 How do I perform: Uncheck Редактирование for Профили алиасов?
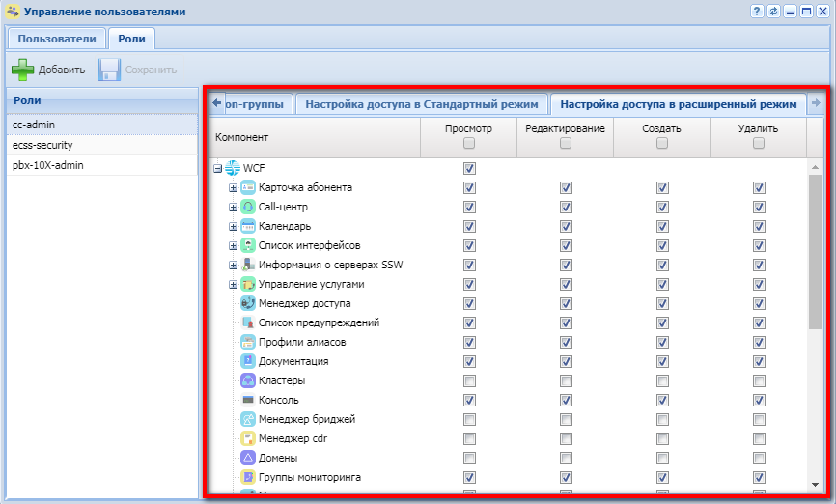566,342
